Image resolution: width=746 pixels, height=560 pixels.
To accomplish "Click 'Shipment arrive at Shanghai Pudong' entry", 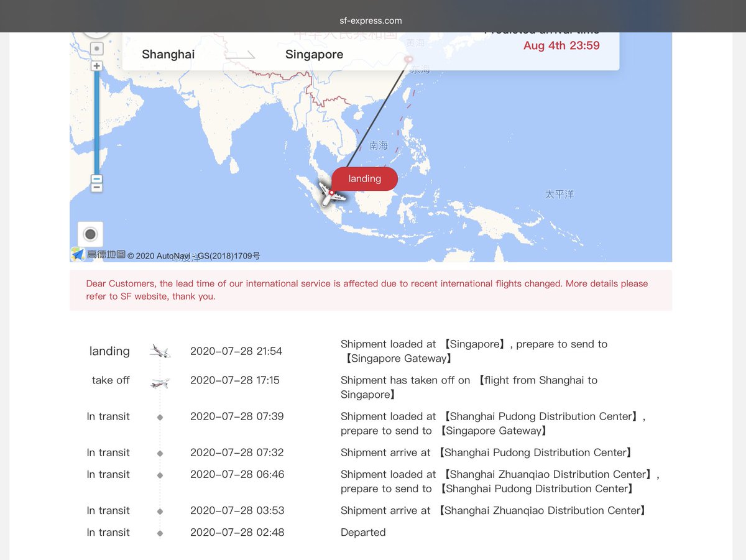I will (x=487, y=452).
